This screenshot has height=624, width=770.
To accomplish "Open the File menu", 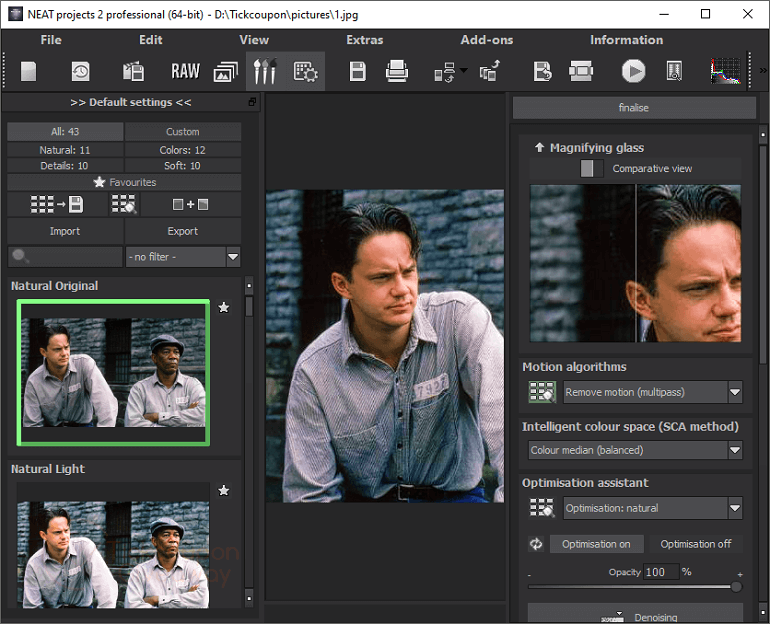I will pyautogui.click(x=51, y=40).
